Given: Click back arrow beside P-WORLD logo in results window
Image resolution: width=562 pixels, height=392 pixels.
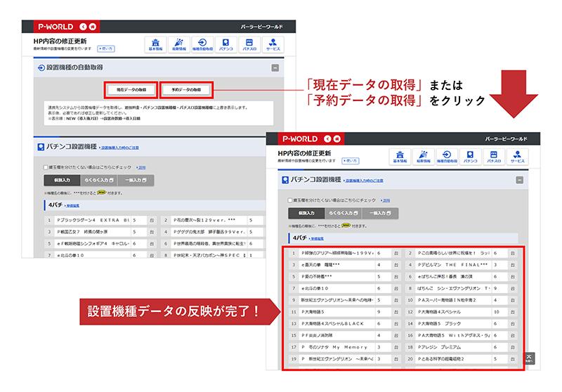Looking at the screenshot, I should tap(327, 138).
